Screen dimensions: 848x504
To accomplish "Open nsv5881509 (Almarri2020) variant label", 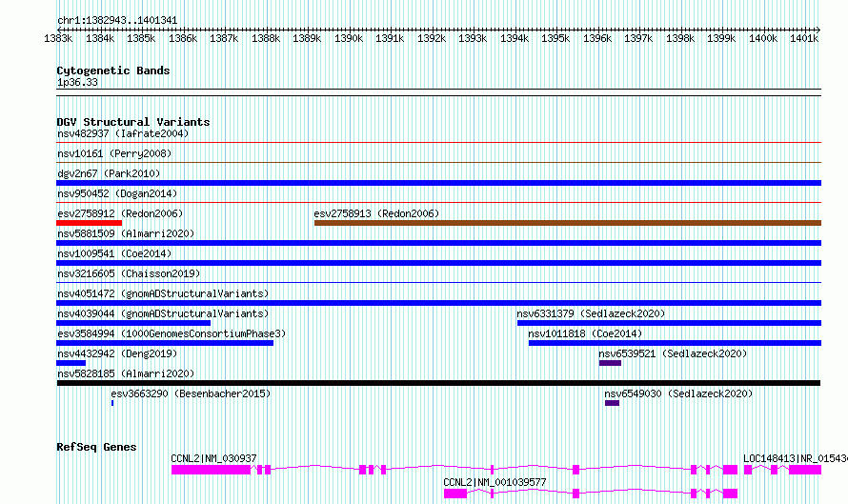I will 126,233.
